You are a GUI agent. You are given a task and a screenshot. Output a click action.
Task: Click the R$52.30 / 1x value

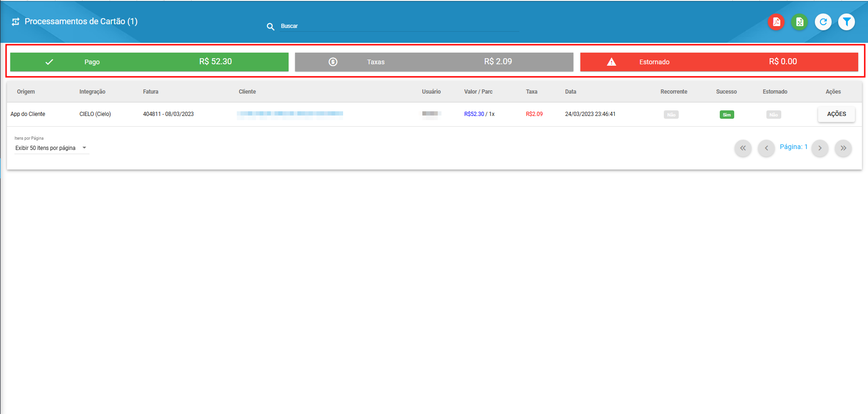(x=479, y=114)
